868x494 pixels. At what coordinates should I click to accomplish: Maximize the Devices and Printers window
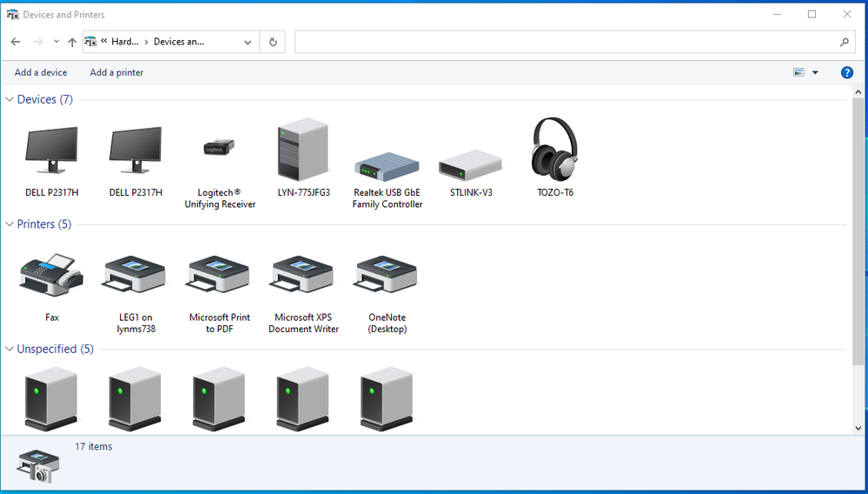(812, 15)
